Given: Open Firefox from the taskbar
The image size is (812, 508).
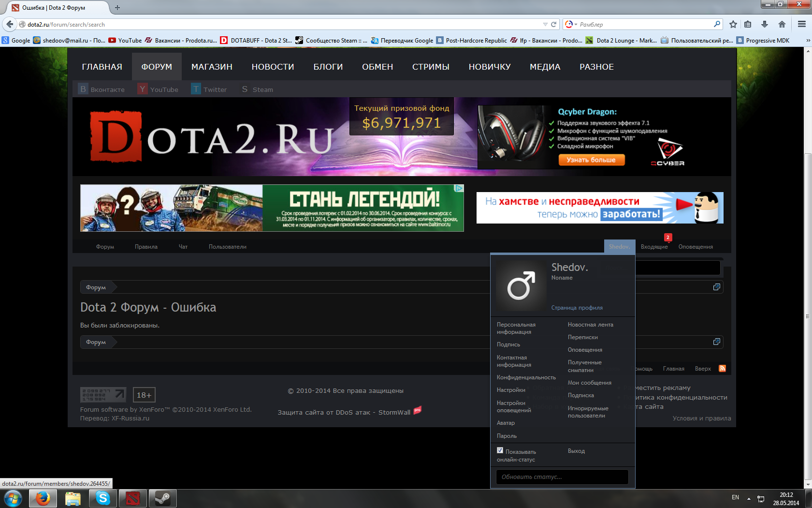Looking at the screenshot, I should pos(43,498).
